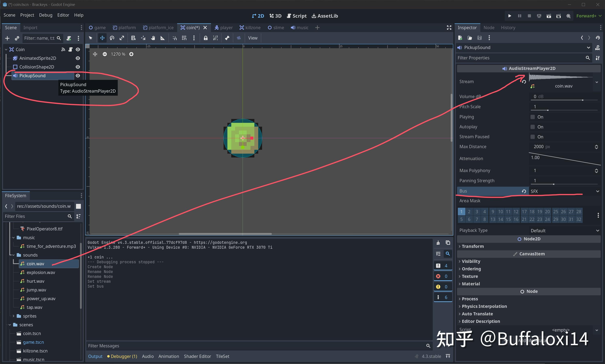Select explosion.wav in the FileSystem dock

pos(41,272)
